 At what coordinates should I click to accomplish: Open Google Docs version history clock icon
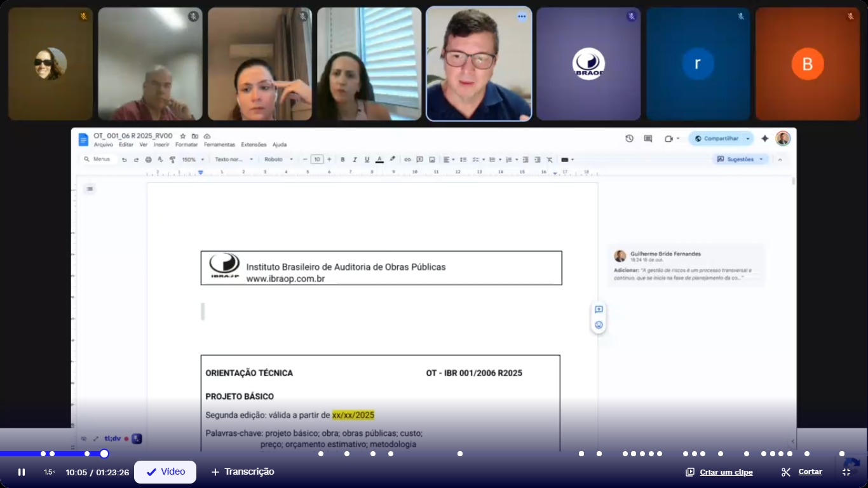[x=629, y=139]
